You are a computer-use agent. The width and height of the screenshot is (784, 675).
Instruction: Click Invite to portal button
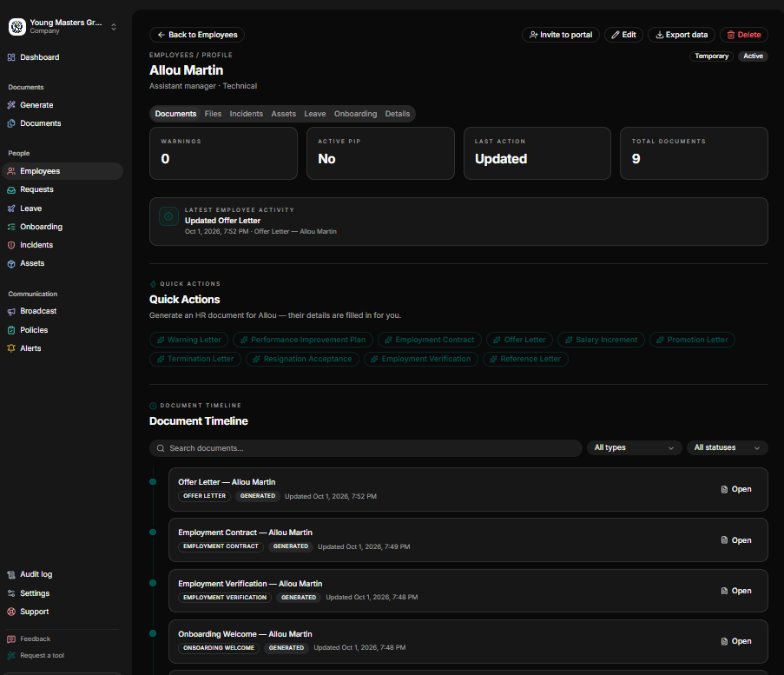[561, 35]
